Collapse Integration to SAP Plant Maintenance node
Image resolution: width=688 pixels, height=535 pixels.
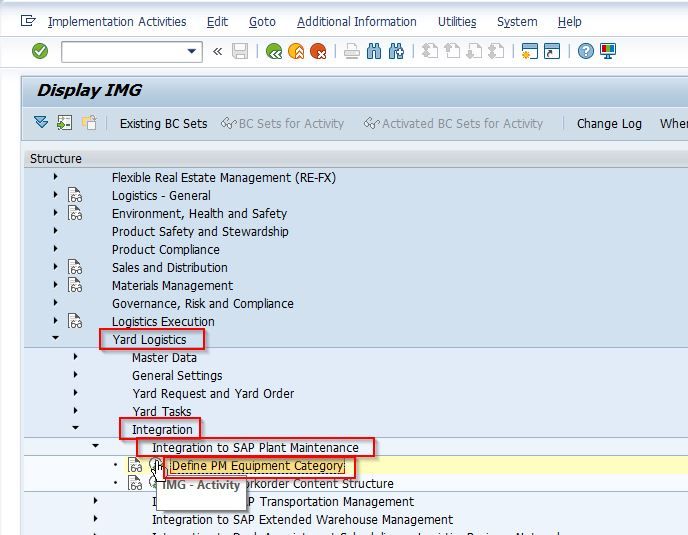pos(95,446)
